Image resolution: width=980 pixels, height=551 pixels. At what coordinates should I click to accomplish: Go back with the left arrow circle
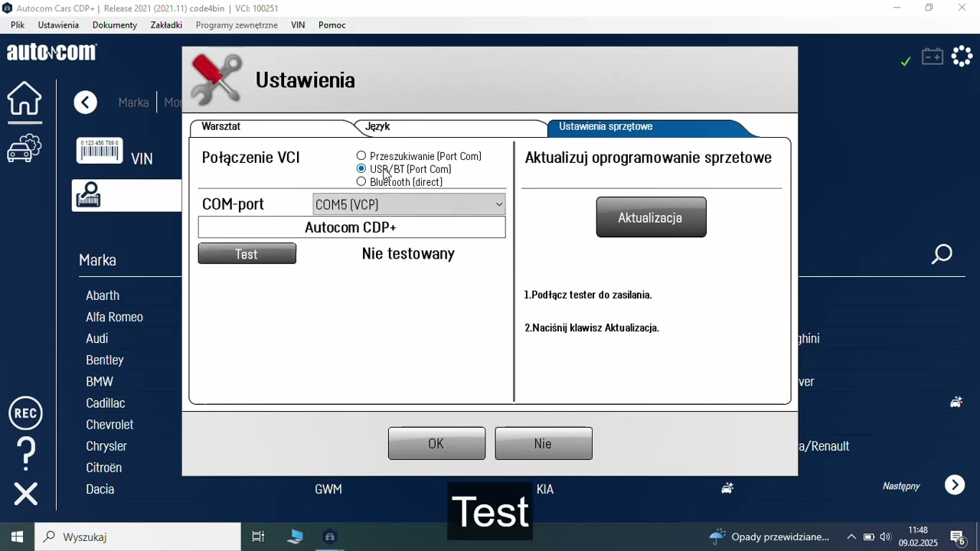coord(86,103)
